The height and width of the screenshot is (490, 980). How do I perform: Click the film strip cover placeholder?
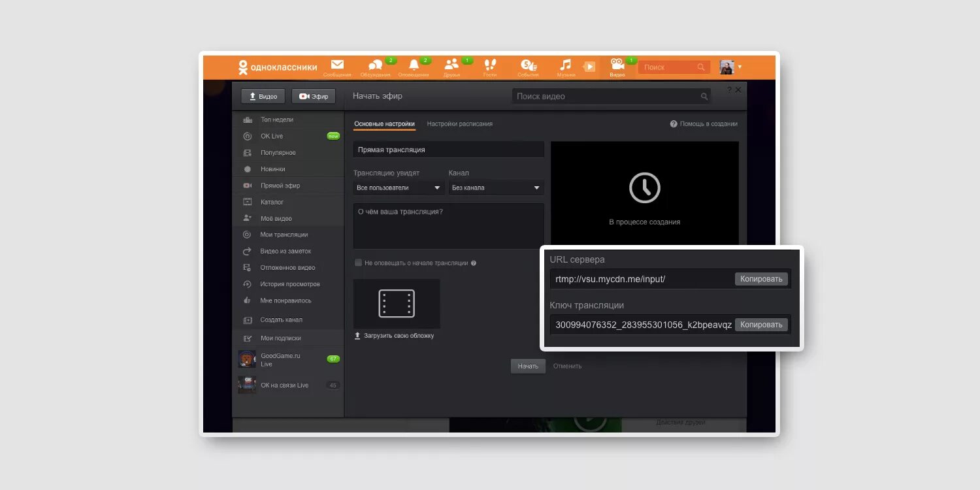[397, 304]
